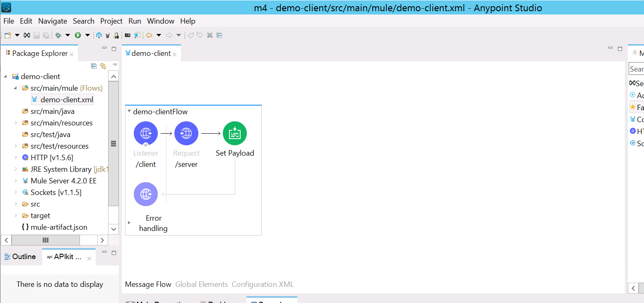Click the green Run button
This screenshot has width=644, height=303.
tap(78, 36)
